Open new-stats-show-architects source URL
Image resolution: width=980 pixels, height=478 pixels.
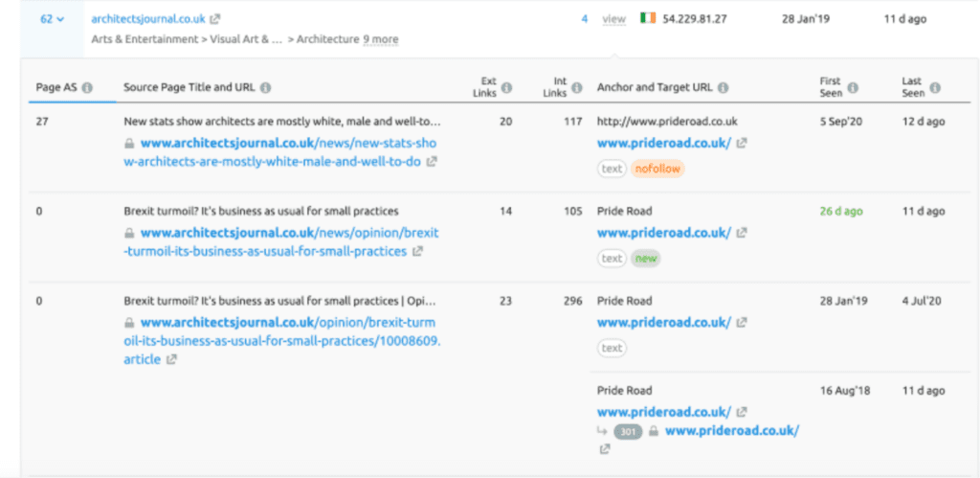[x=280, y=152]
